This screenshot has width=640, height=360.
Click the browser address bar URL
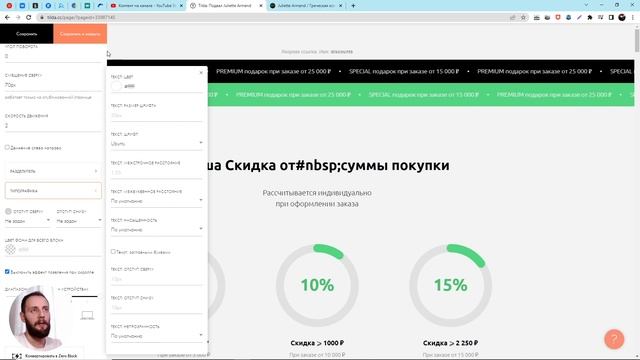point(81,18)
